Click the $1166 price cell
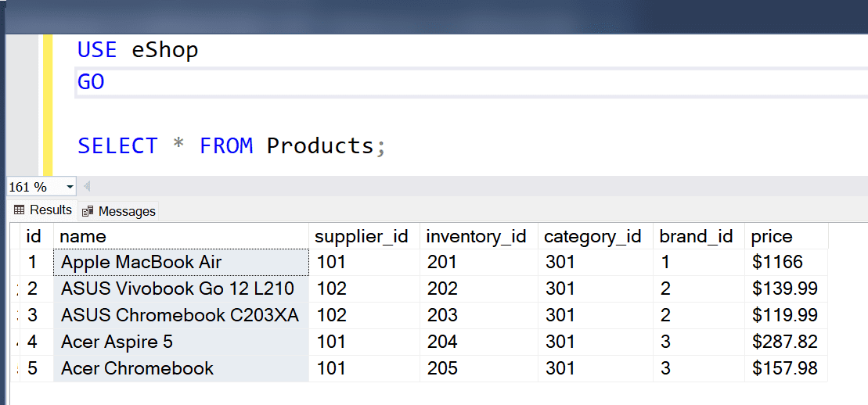This screenshot has height=405, width=868. [786, 262]
